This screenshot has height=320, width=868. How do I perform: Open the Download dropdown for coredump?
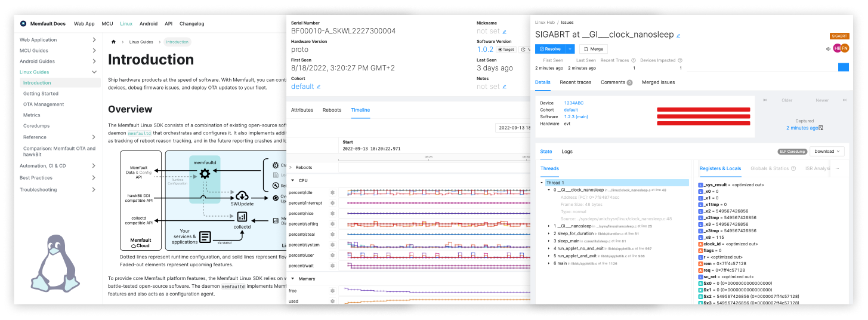(827, 152)
